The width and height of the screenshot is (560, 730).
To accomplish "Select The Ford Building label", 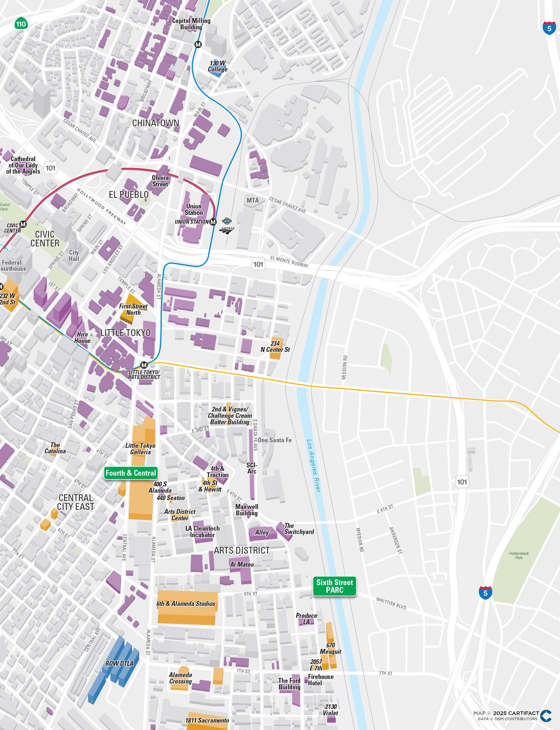I will (x=289, y=684).
